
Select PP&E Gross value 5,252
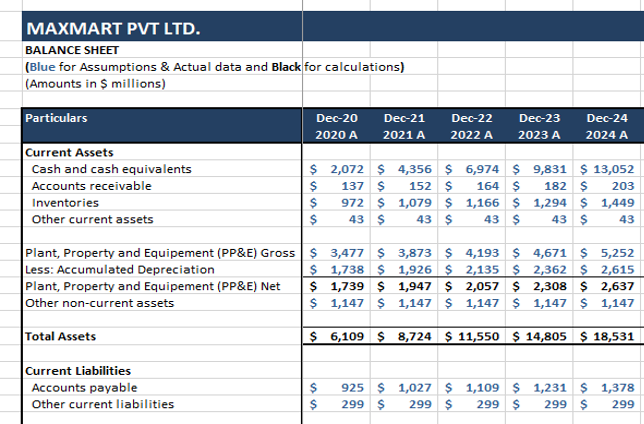pos(618,253)
